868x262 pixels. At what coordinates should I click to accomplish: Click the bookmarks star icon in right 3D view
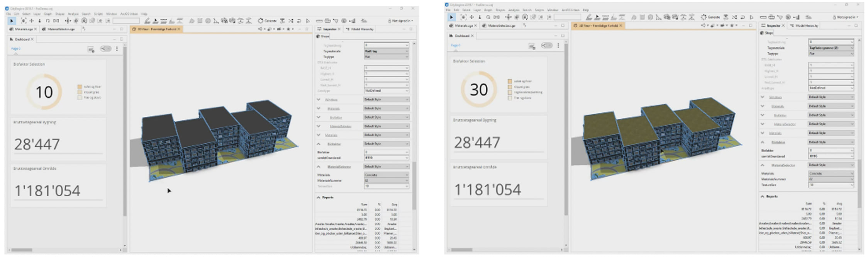732,26
